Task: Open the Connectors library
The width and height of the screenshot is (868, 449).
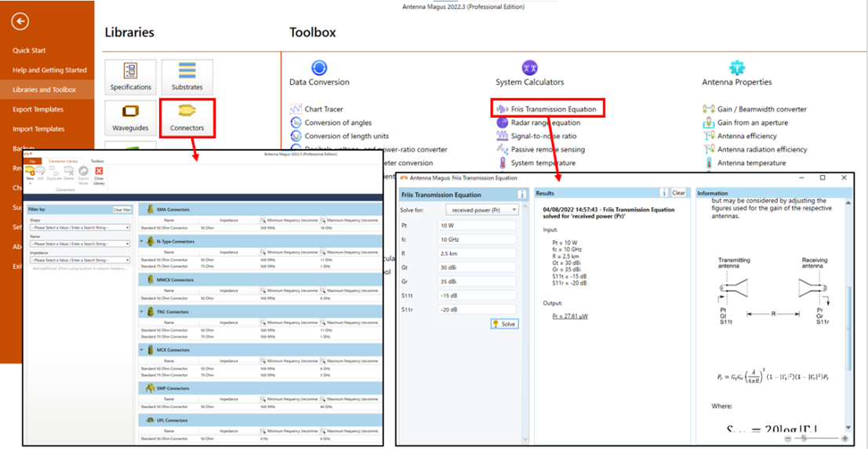Action: click(x=187, y=117)
